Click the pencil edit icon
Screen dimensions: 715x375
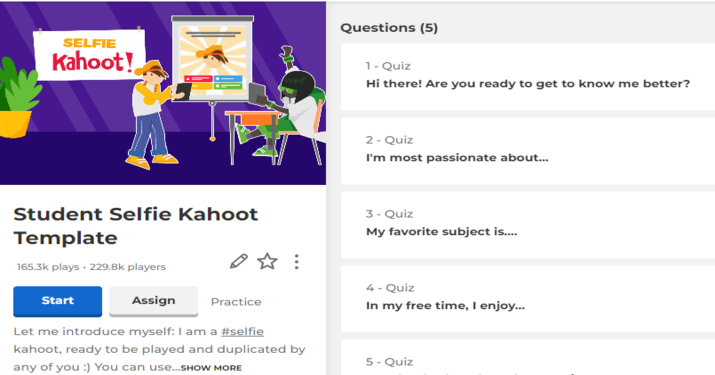pos(238,261)
